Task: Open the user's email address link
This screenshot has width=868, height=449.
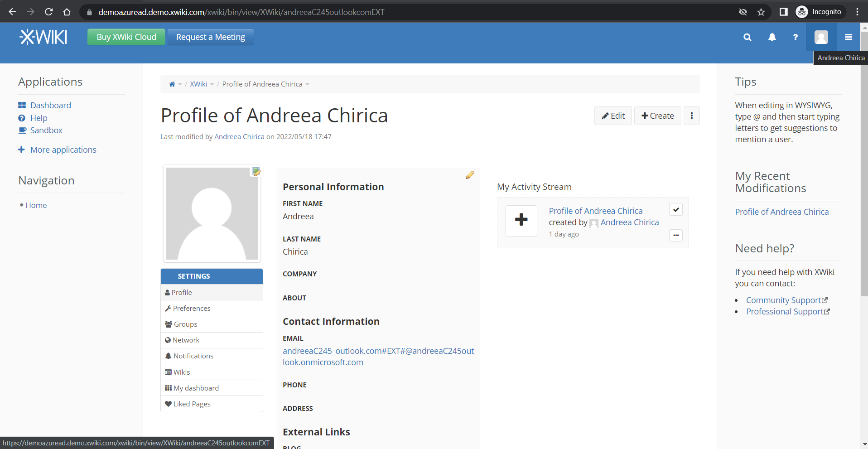Action: tap(378, 357)
